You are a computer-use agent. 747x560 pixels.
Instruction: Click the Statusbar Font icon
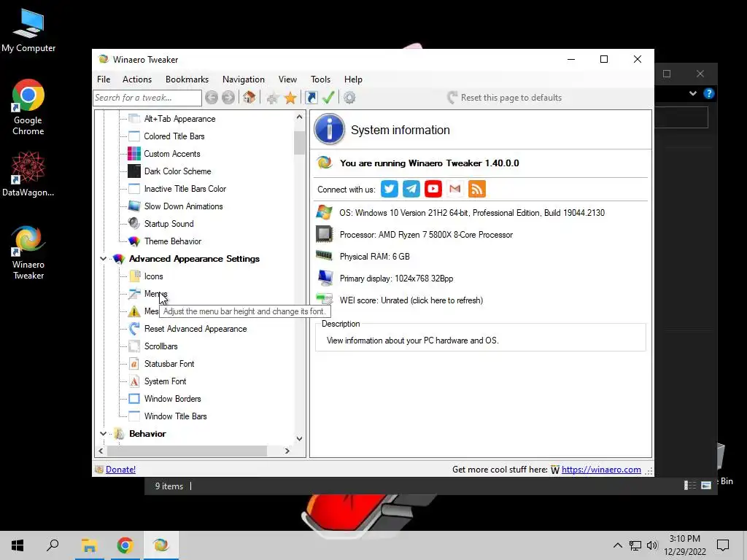point(134,364)
